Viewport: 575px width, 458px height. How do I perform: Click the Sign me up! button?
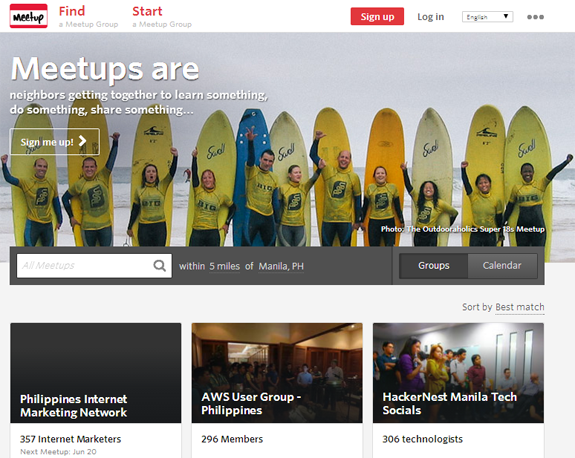(x=55, y=142)
